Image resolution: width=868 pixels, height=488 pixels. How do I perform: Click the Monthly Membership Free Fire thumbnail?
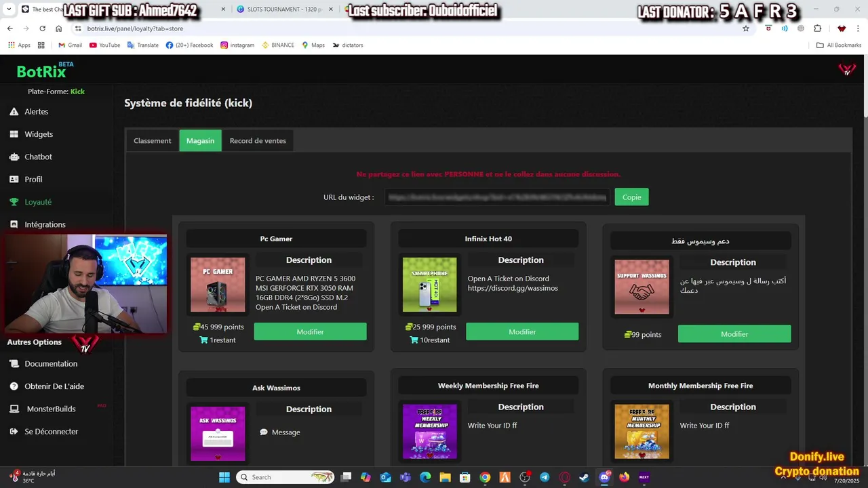coord(642,432)
